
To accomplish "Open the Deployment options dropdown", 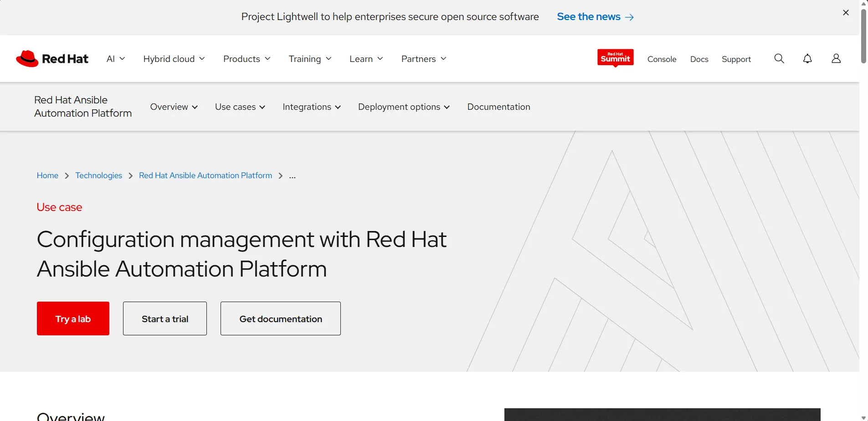I will [x=404, y=107].
